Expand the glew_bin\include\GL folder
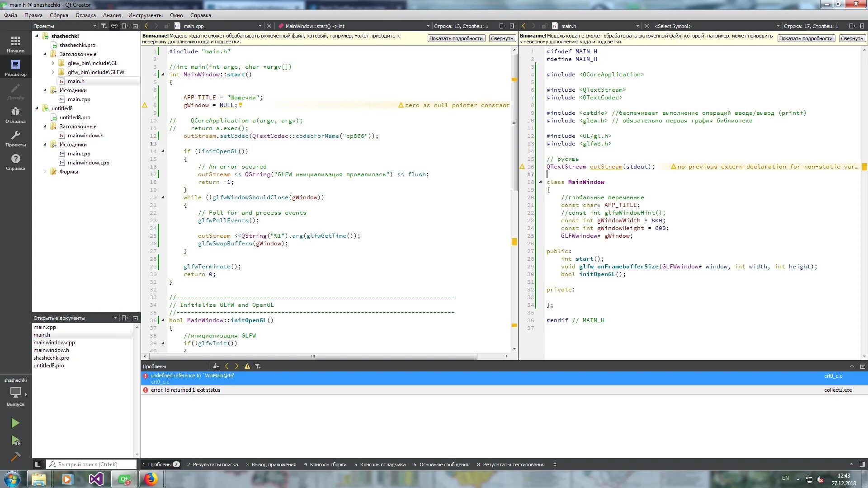Viewport: 868px width, 488px height. point(53,63)
